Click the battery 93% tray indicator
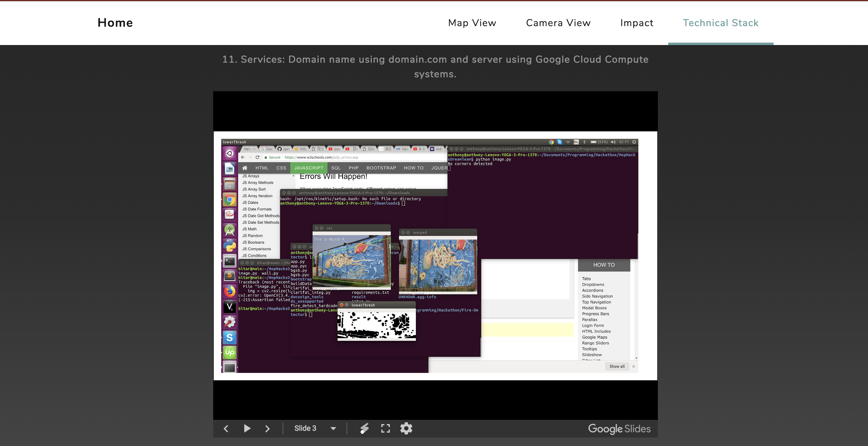868x446 pixels. (599, 142)
